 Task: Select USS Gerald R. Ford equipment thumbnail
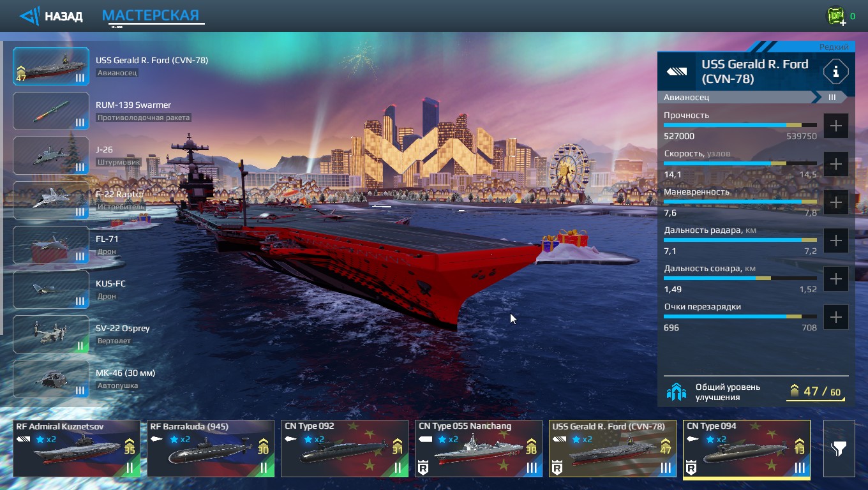(x=51, y=66)
